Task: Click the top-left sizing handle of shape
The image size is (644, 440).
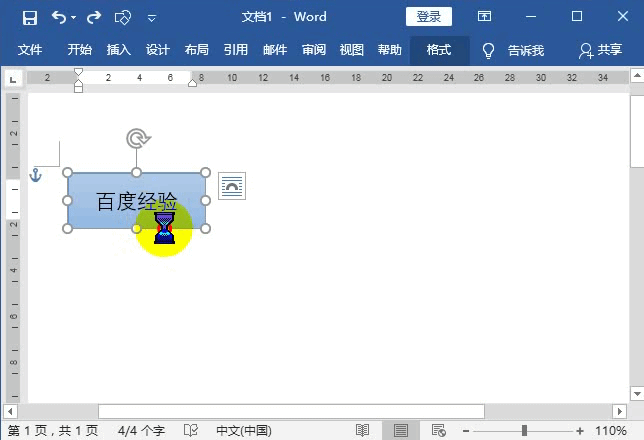Action: click(x=67, y=173)
